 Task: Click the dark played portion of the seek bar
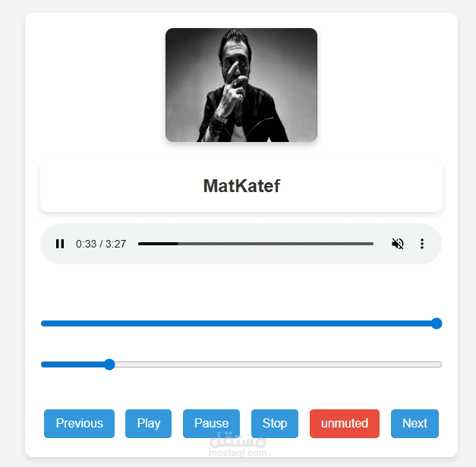coord(158,244)
